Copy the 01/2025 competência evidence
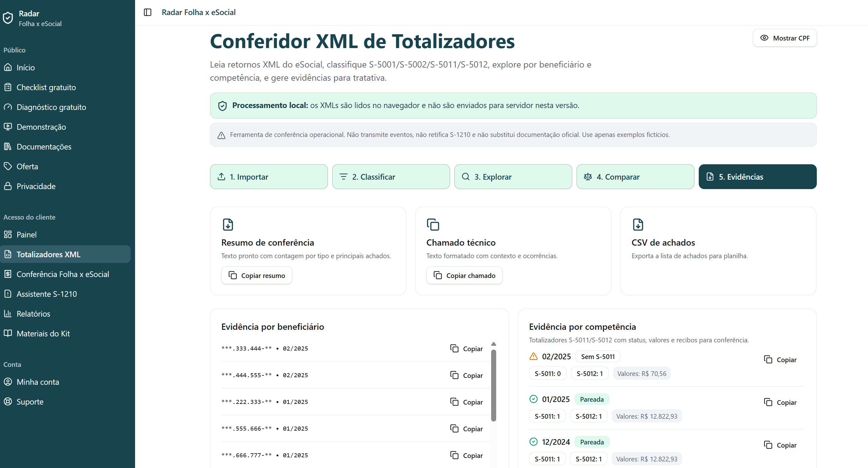Screen dimensions: 868x468 pos(780,403)
